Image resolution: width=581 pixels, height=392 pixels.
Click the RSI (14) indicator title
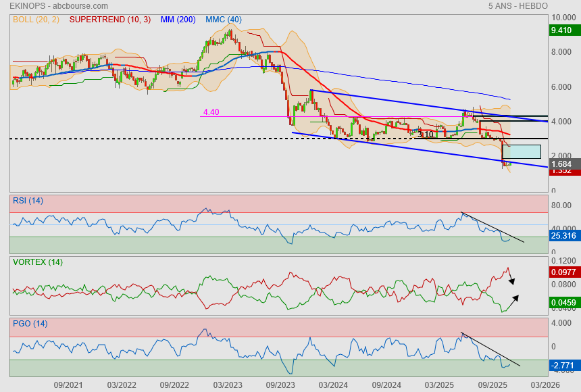click(x=28, y=200)
